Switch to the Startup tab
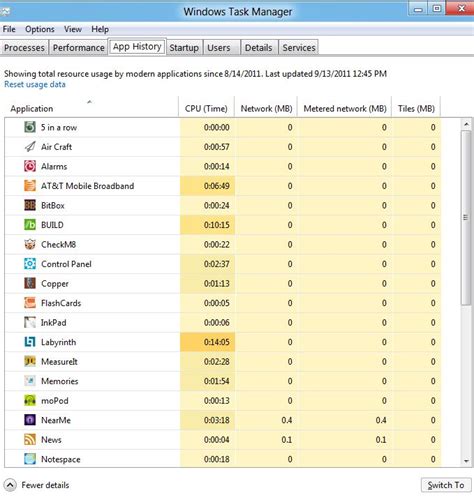 click(x=184, y=48)
